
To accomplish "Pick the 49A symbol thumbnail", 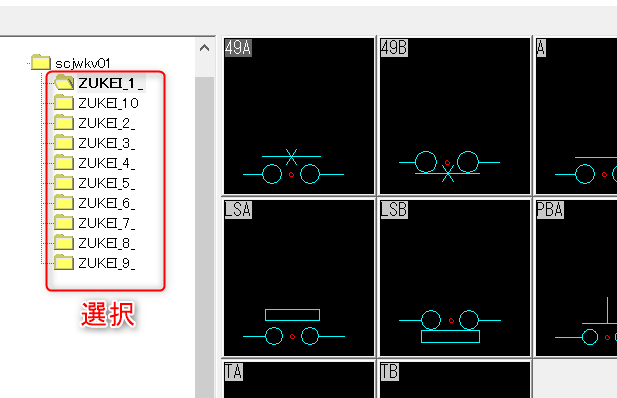I will (x=299, y=116).
